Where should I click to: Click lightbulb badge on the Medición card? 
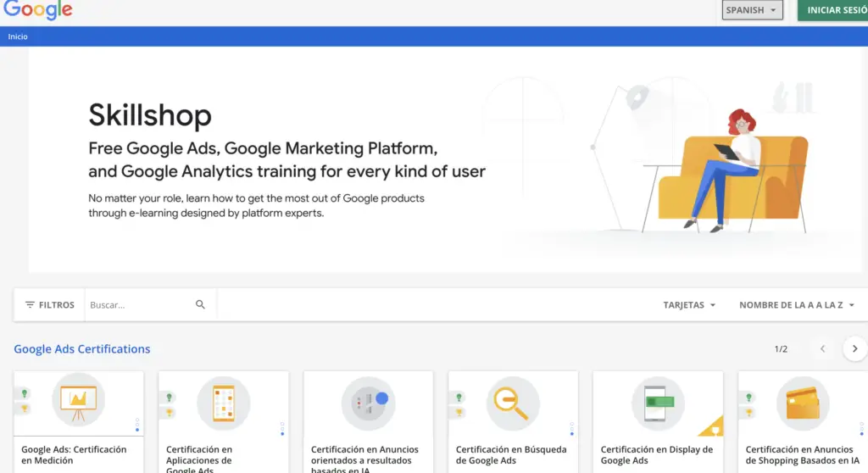click(x=25, y=394)
